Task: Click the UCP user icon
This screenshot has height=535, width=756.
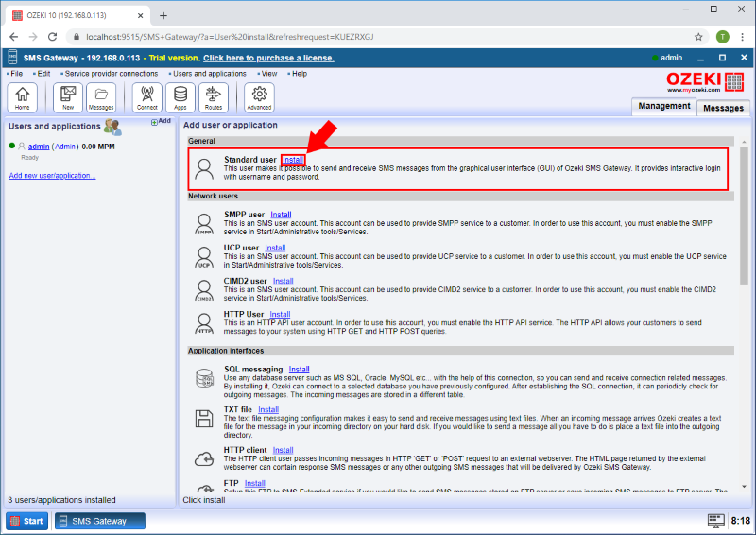Action: pos(204,257)
